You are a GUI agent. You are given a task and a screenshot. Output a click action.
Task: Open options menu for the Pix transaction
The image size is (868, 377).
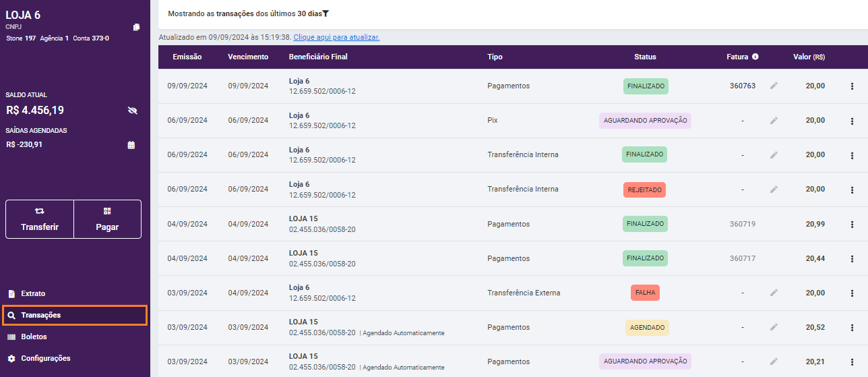point(852,121)
